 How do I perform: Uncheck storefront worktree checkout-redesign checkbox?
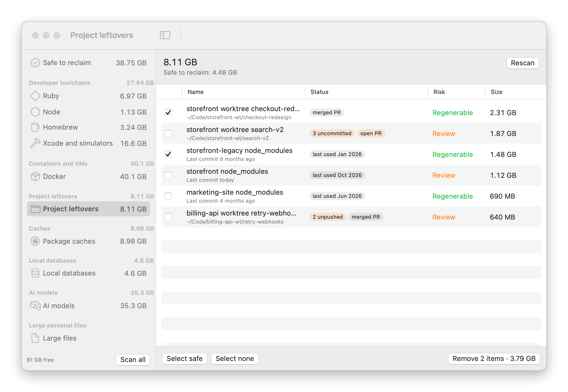click(x=168, y=112)
